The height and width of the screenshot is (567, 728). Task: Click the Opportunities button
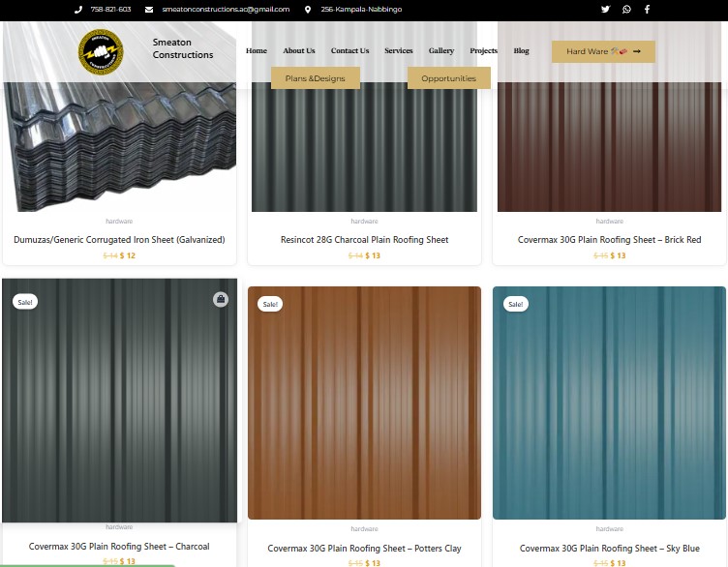click(x=448, y=78)
